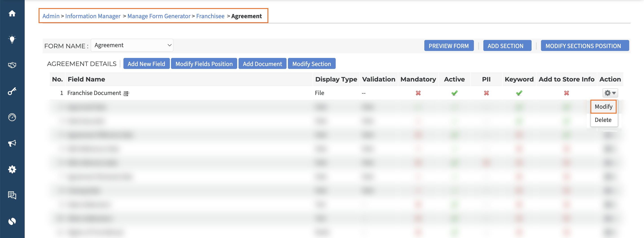Choose Modify from the action menu

[x=603, y=107]
